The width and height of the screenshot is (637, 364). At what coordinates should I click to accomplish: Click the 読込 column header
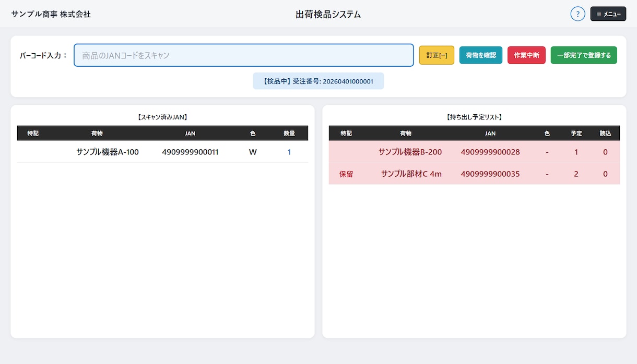[605, 134]
